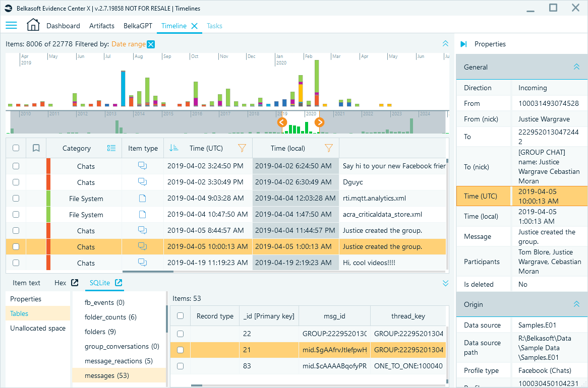
Task: Open the messages (53) table
Action: pyautogui.click(x=119, y=375)
